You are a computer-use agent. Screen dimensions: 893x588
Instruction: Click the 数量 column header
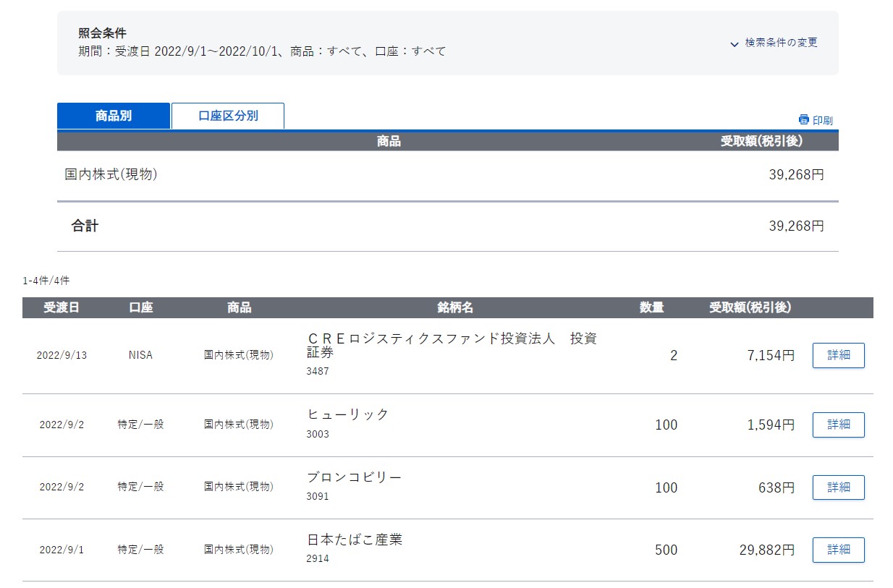coord(651,307)
